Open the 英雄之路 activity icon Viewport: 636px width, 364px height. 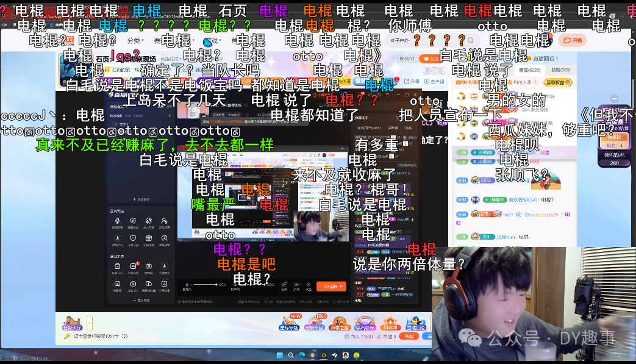tap(340, 323)
